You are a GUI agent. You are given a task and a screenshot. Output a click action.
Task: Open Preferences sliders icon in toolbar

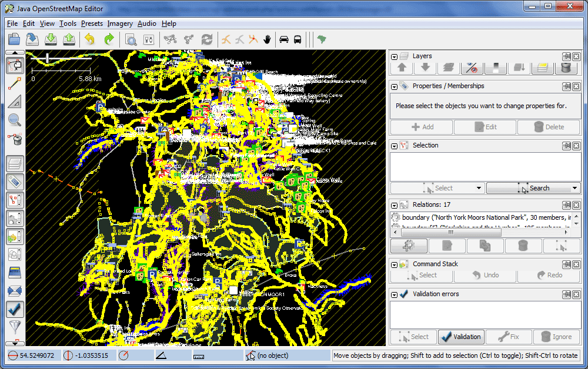[x=149, y=39]
